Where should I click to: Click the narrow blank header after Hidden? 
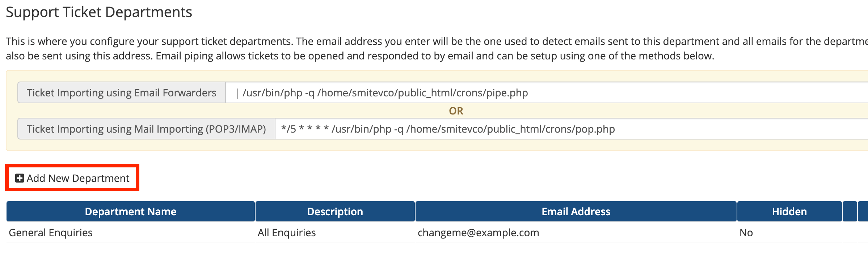pyautogui.click(x=850, y=212)
